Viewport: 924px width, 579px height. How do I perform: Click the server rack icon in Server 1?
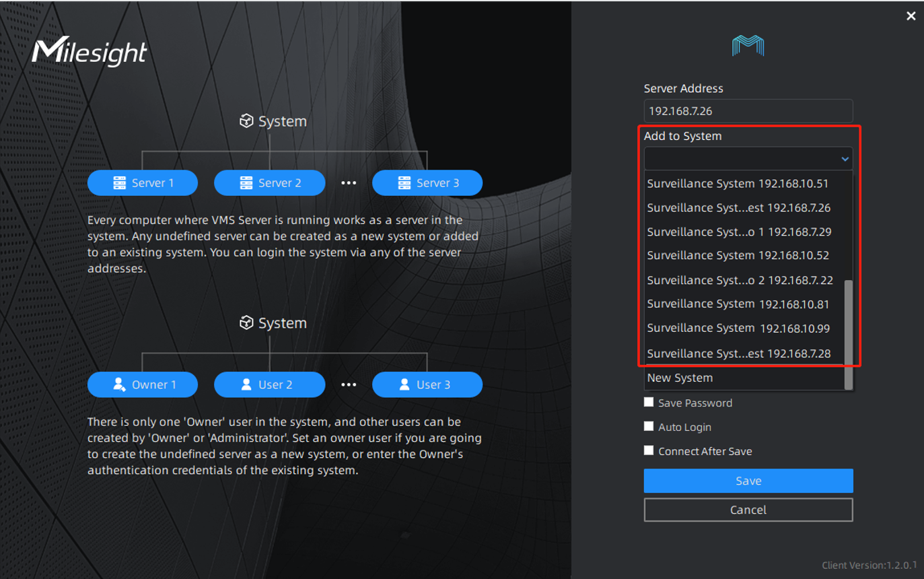[x=120, y=182]
